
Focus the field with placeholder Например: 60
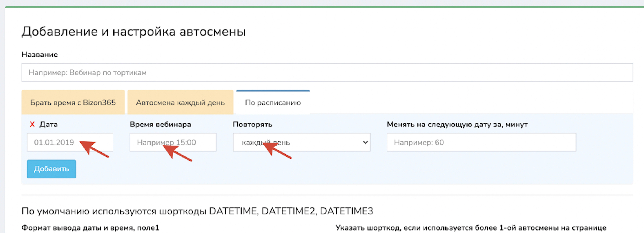click(x=481, y=142)
